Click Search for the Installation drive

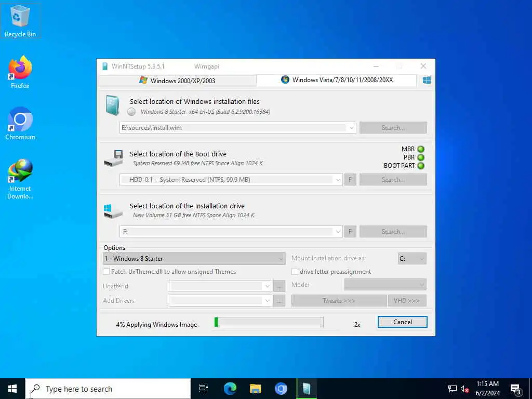(x=393, y=231)
